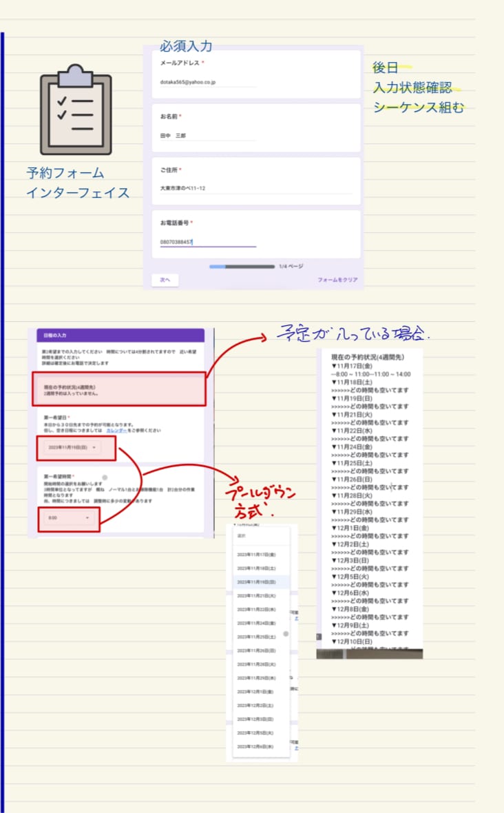Click the ▼11月17日(金) status row
504x813 pixels.
[352, 366]
